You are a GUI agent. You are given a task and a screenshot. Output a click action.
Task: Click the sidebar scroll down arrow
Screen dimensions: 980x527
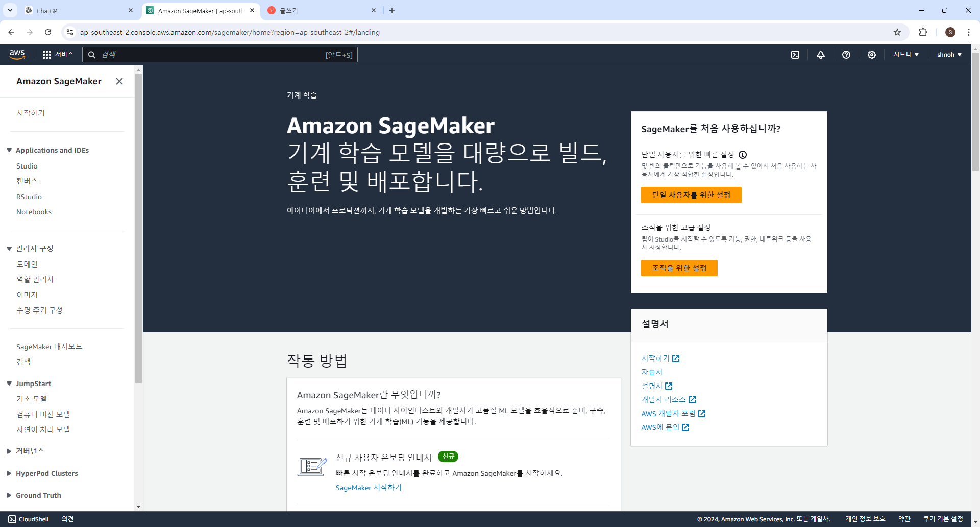(x=138, y=507)
